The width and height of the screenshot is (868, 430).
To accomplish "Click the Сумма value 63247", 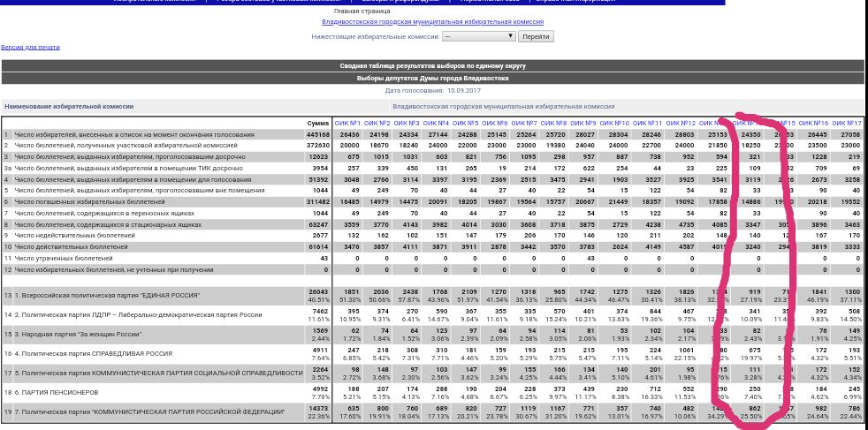I will pos(319,225).
